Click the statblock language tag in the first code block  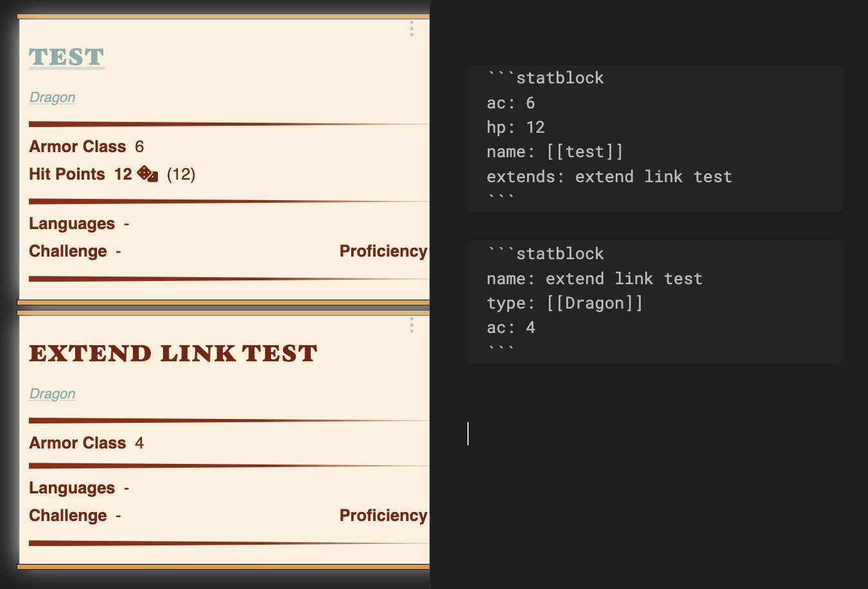tap(559, 78)
